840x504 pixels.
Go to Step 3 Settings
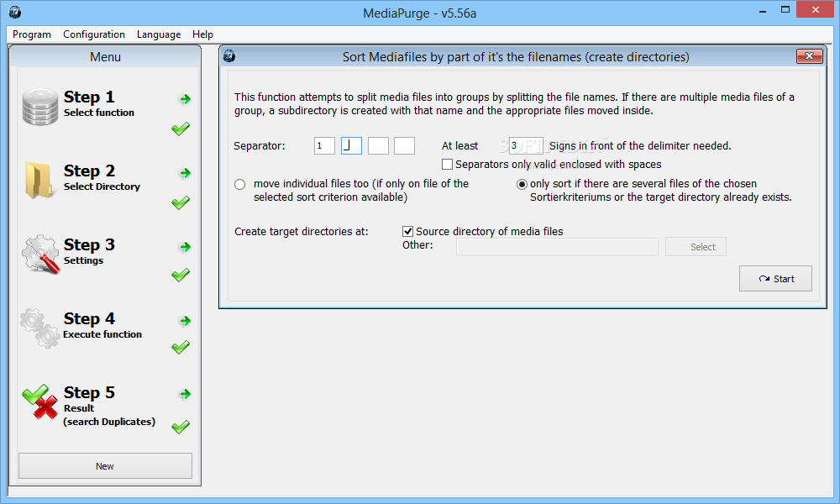point(89,251)
